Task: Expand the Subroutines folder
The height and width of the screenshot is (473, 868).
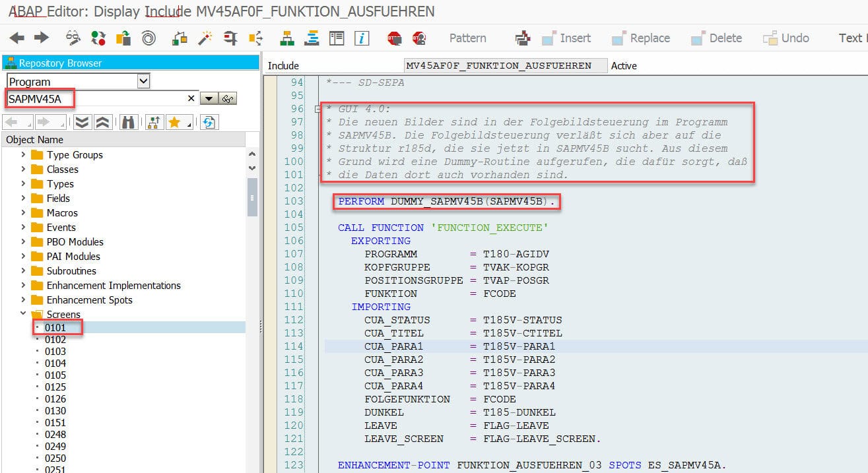Action: [x=24, y=271]
